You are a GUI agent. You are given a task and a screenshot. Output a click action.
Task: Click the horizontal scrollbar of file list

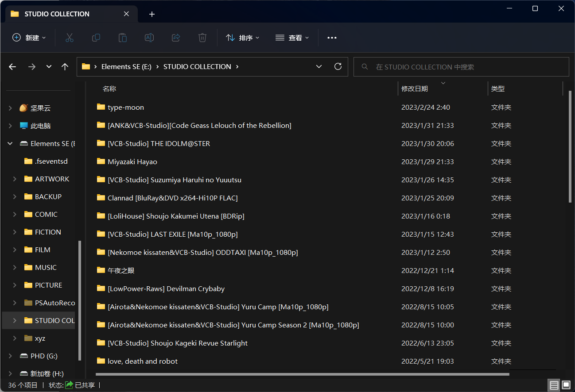(x=303, y=374)
